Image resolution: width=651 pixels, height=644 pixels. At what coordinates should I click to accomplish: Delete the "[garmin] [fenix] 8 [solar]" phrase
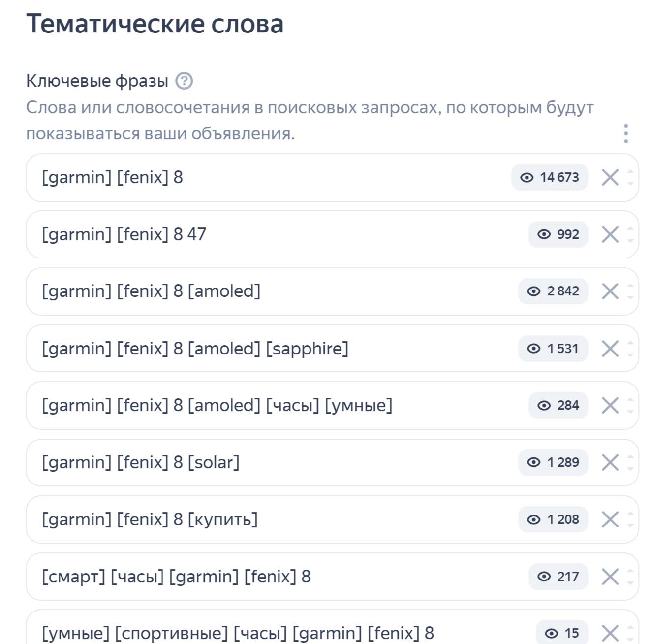[x=610, y=463]
